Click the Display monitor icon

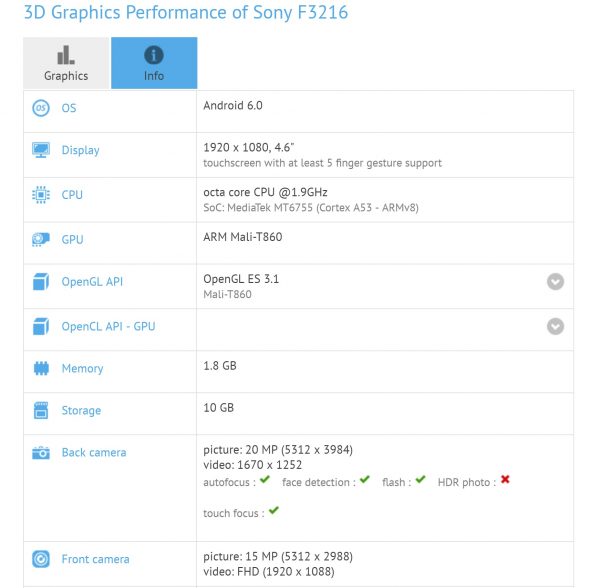(41, 150)
